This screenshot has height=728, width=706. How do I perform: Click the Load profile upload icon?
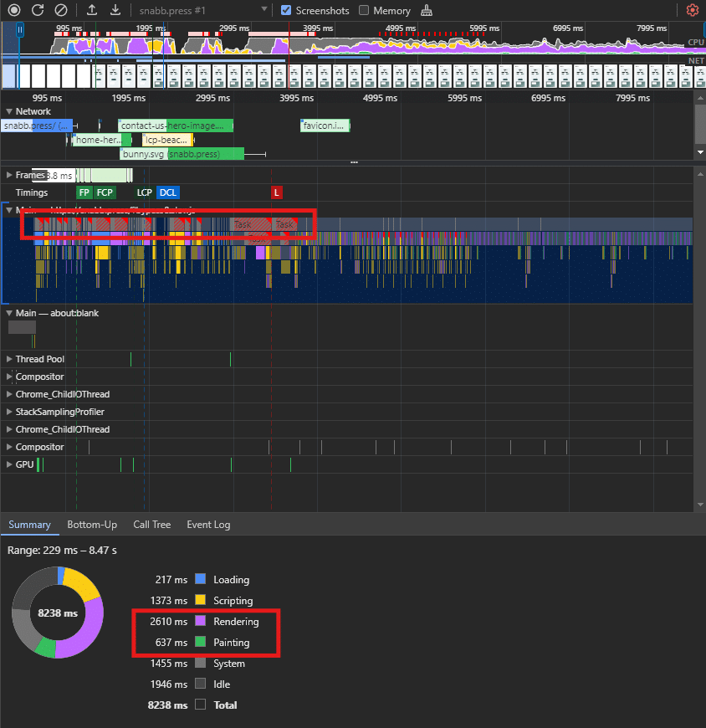point(92,11)
